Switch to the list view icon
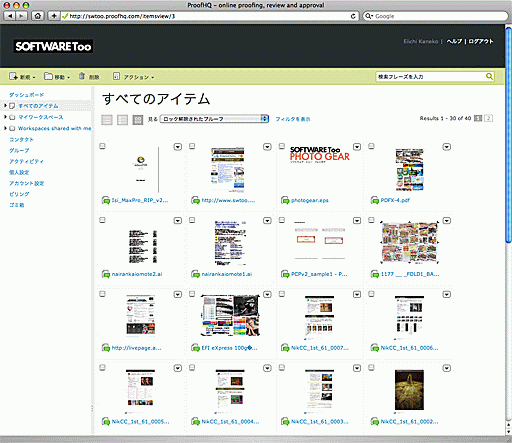The height and width of the screenshot is (443, 512). click(107, 119)
